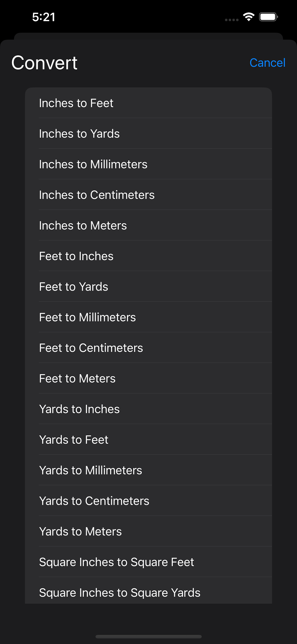
Task: Pick Feet to Millimeters option
Action: click(x=148, y=317)
